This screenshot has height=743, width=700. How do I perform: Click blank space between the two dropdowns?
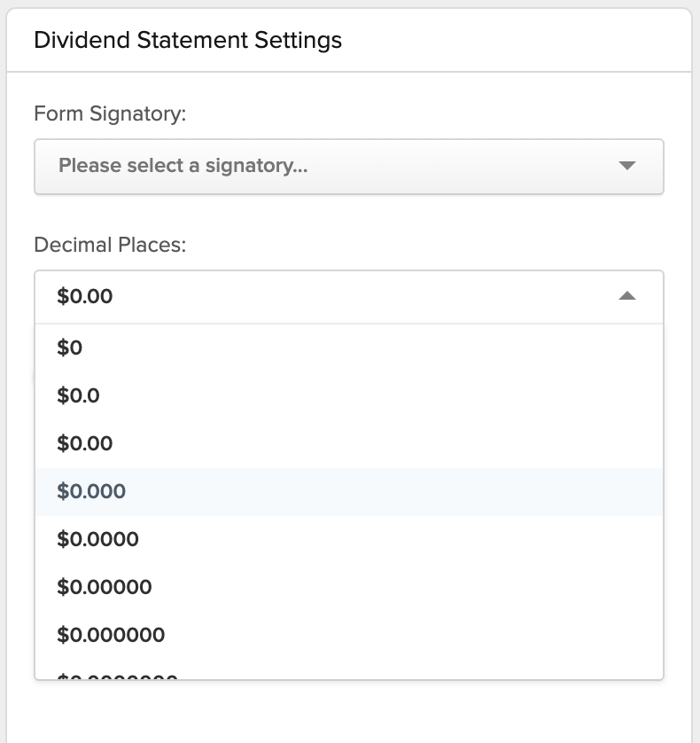(x=349, y=215)
